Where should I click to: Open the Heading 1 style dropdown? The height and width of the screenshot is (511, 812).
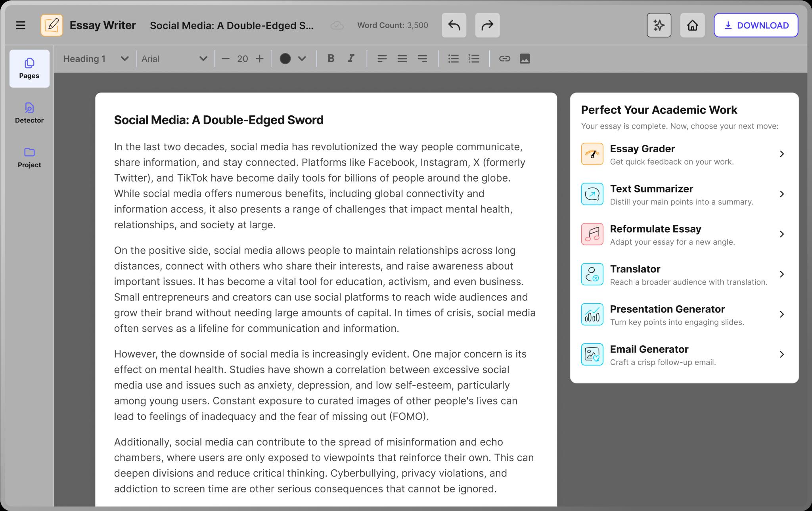tap(96, 59)
